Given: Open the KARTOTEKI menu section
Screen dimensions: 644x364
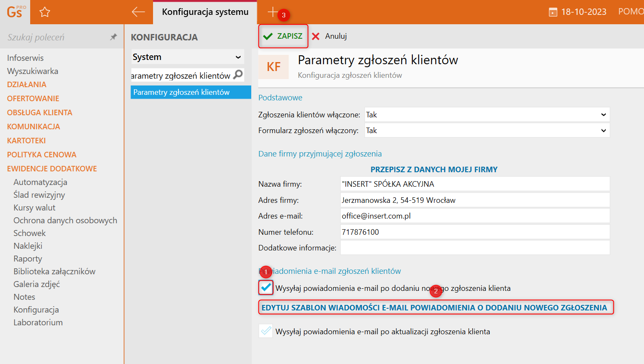Looking at the screenshot, I should tap(26, 140).
